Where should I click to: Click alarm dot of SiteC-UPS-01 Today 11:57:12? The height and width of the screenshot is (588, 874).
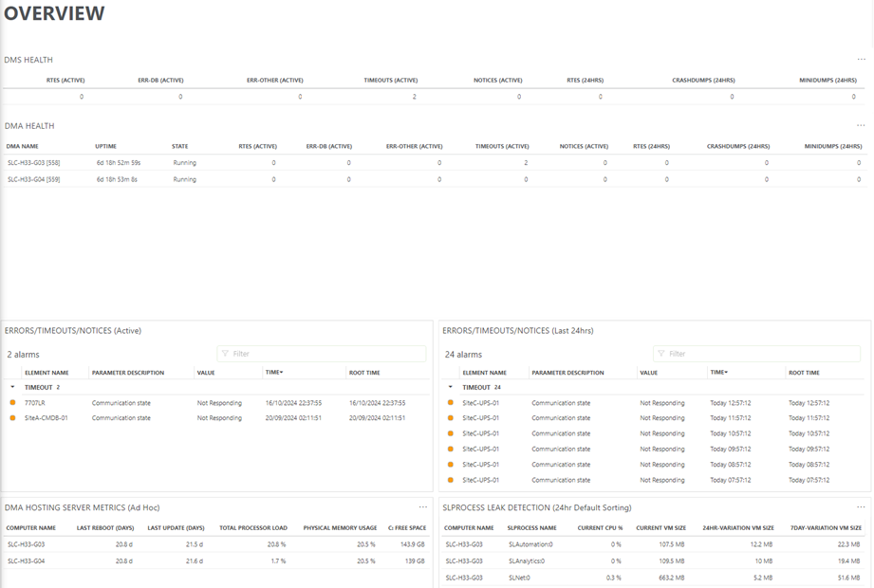point(451,417)
